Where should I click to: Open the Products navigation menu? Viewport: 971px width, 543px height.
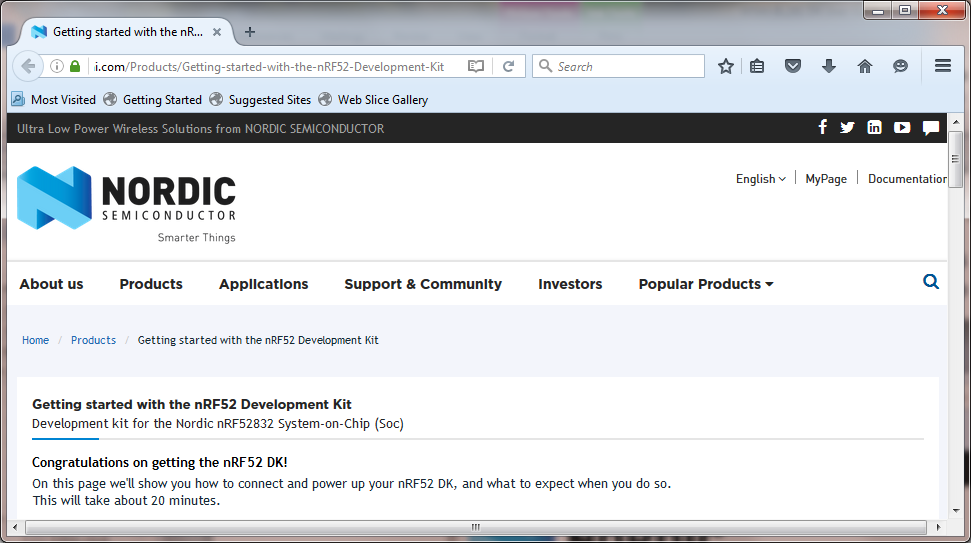[x=151, y=284]
